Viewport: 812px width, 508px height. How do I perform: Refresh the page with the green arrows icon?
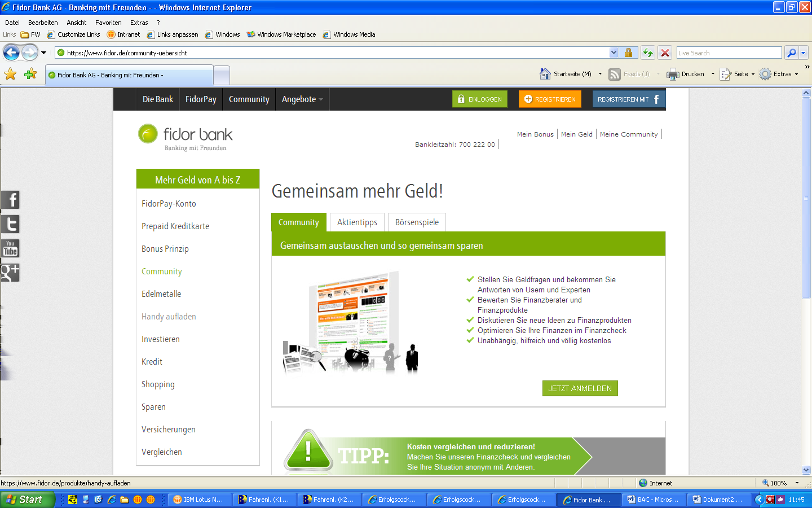648,52
